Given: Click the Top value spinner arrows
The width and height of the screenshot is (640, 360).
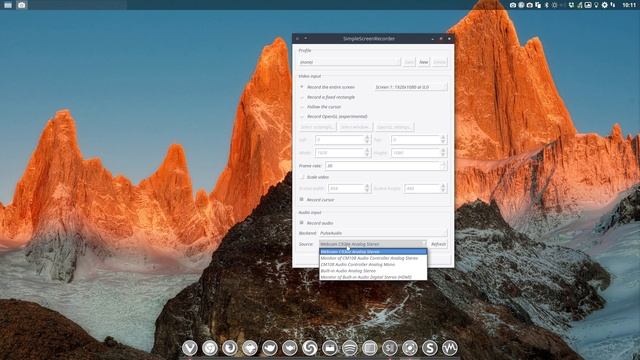Looking at the screenshot, I should tap(443, 140).
